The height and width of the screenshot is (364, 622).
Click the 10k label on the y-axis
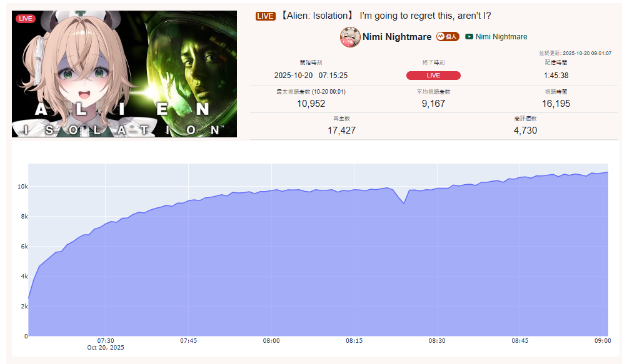click(23, 186)
